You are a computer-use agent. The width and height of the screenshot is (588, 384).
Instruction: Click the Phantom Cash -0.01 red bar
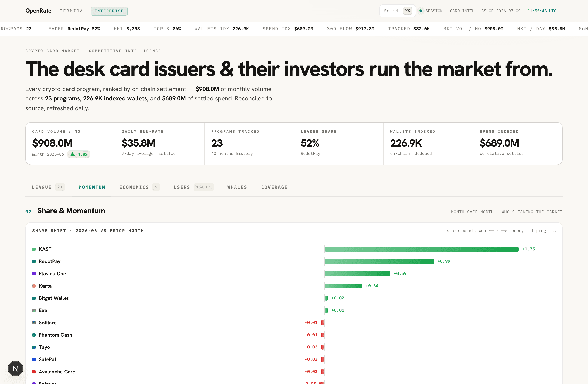tap(322, 335)
